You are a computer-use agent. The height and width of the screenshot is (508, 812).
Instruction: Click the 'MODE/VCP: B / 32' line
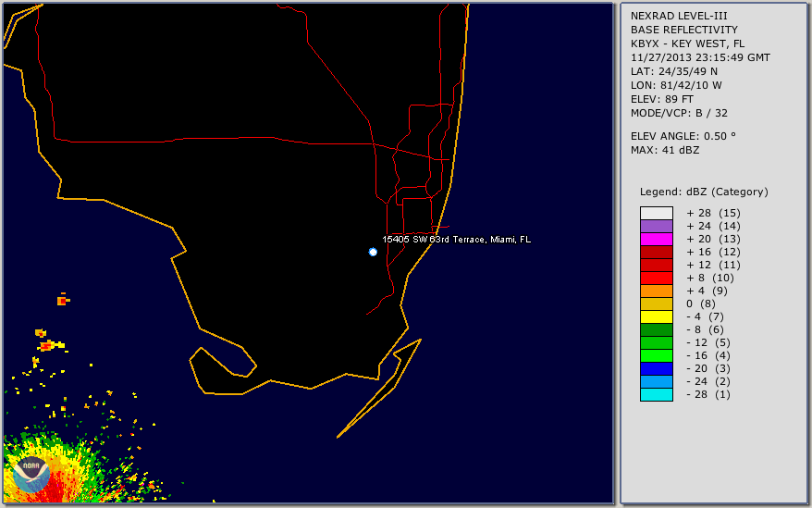[x=679, y=113]
